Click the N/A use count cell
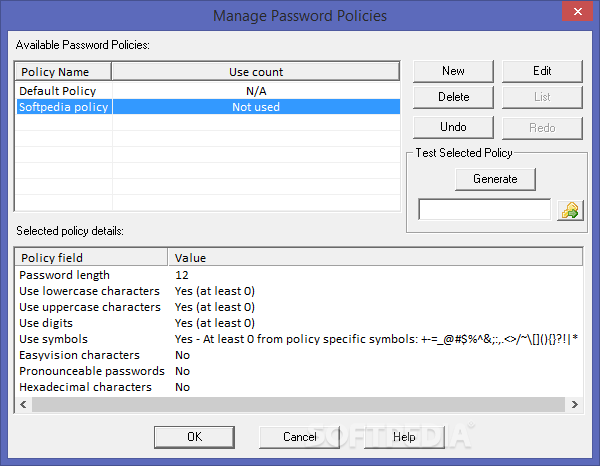This screenshot has height=466, width=600. [x=256, y=91]
